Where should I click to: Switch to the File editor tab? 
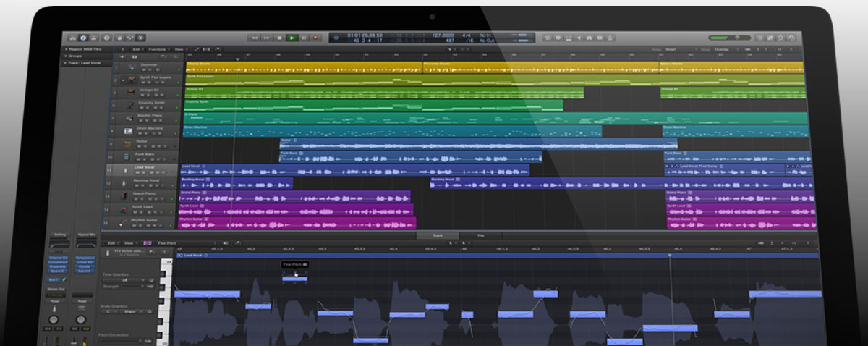pos(481,235)
